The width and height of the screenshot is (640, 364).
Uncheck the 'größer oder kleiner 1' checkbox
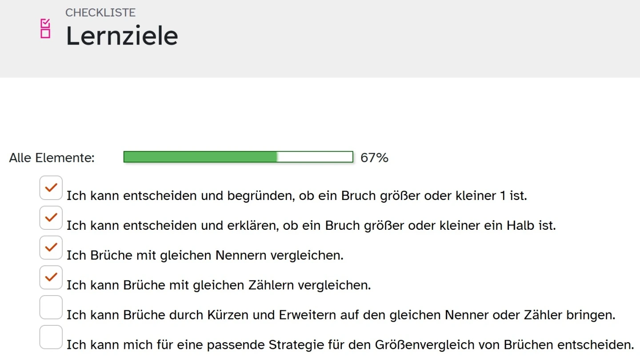51,188
